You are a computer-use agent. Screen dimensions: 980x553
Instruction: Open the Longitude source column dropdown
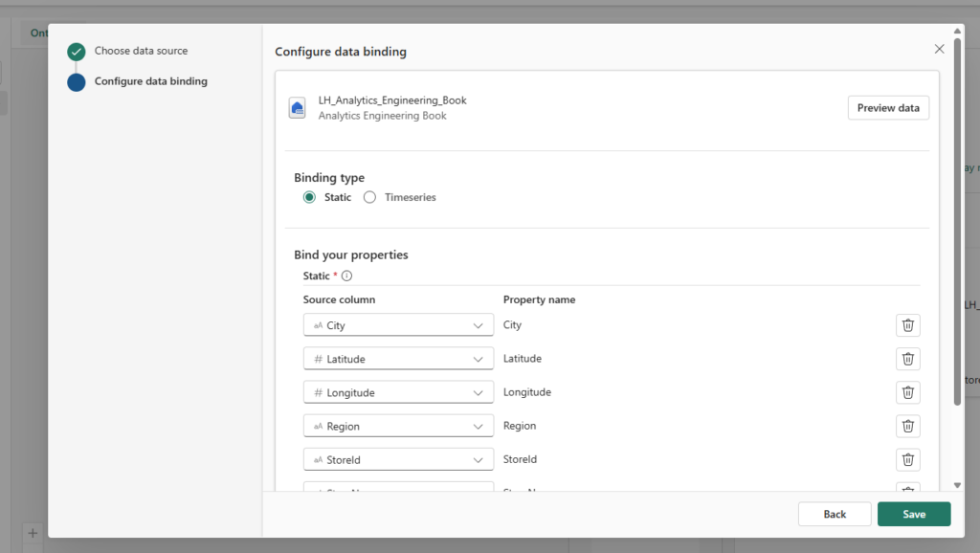tap(398, 392)
